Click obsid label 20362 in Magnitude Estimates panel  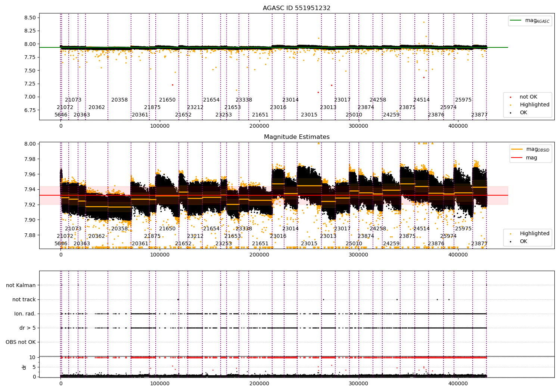(x=97, y=236)
